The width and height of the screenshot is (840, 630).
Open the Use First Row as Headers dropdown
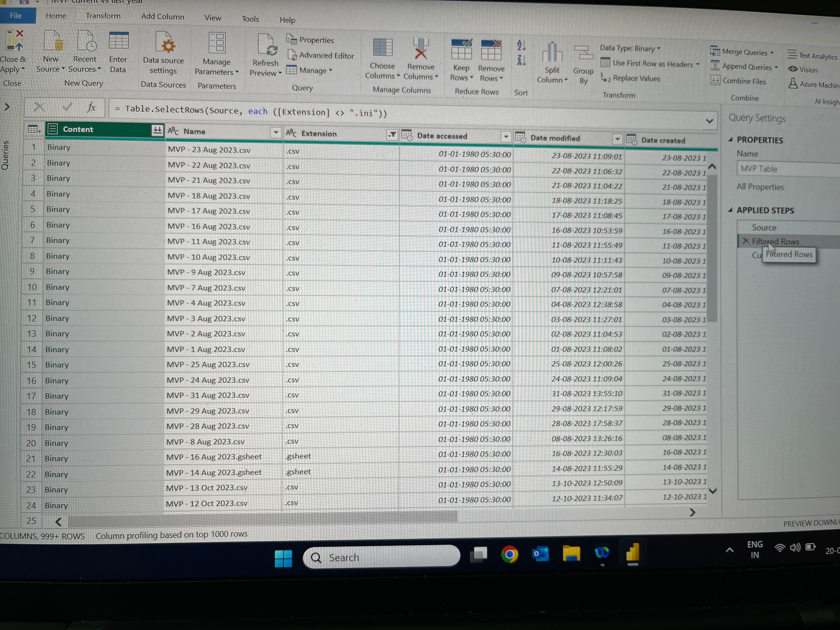coord(650,63)
